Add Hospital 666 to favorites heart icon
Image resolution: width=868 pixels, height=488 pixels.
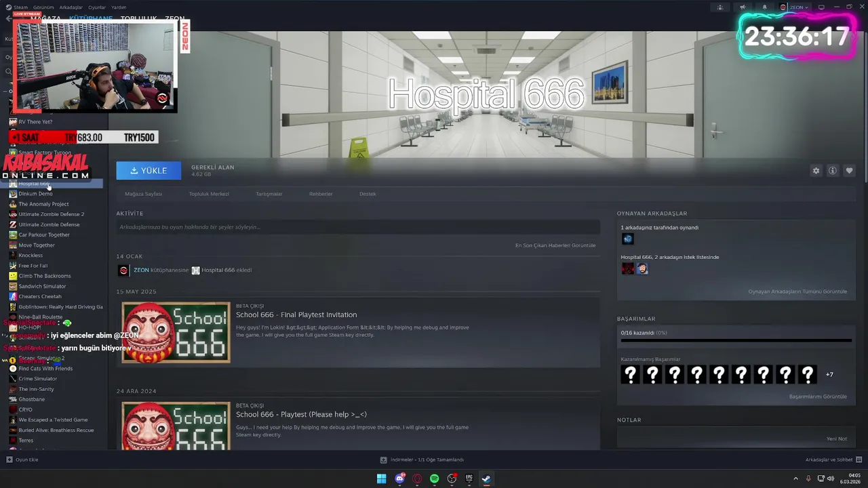click(849, 171)
